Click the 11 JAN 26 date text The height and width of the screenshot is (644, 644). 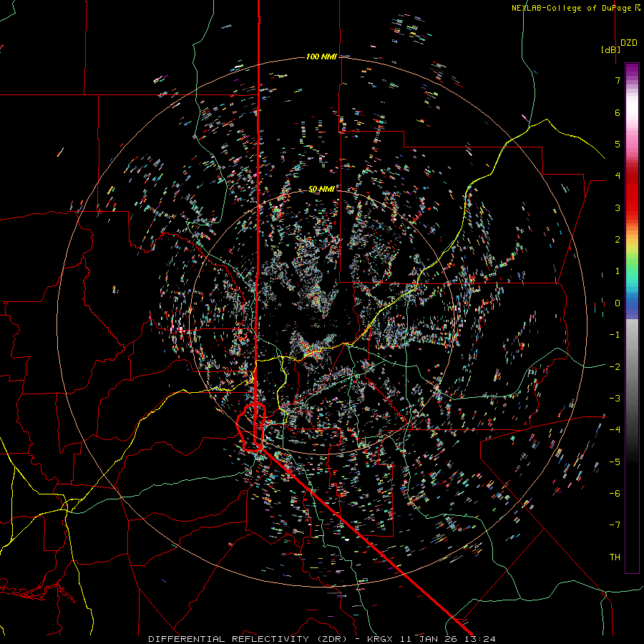429,639
